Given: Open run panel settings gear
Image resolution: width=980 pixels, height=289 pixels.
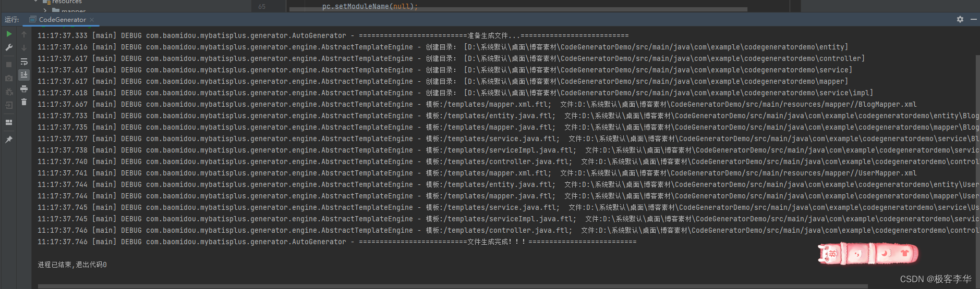Looking at the screenshot, I should (960, 19).
